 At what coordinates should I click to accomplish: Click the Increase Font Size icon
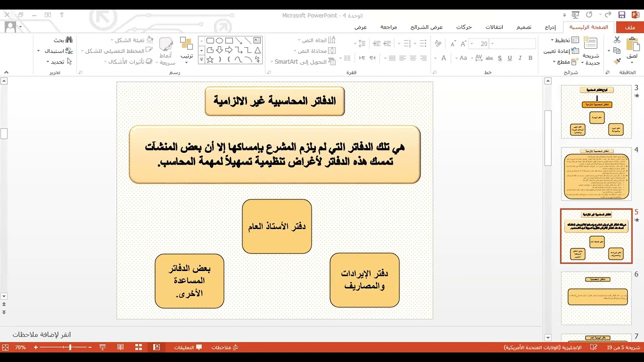tap(463, 44)
